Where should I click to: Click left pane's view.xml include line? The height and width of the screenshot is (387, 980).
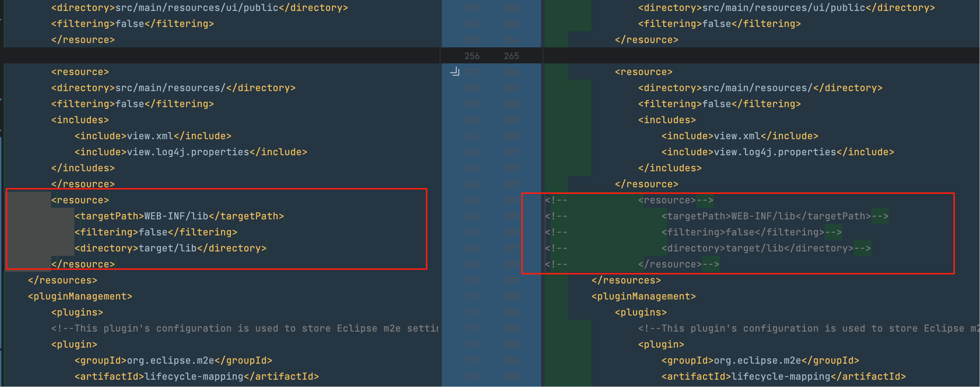(x=152, y=136)
